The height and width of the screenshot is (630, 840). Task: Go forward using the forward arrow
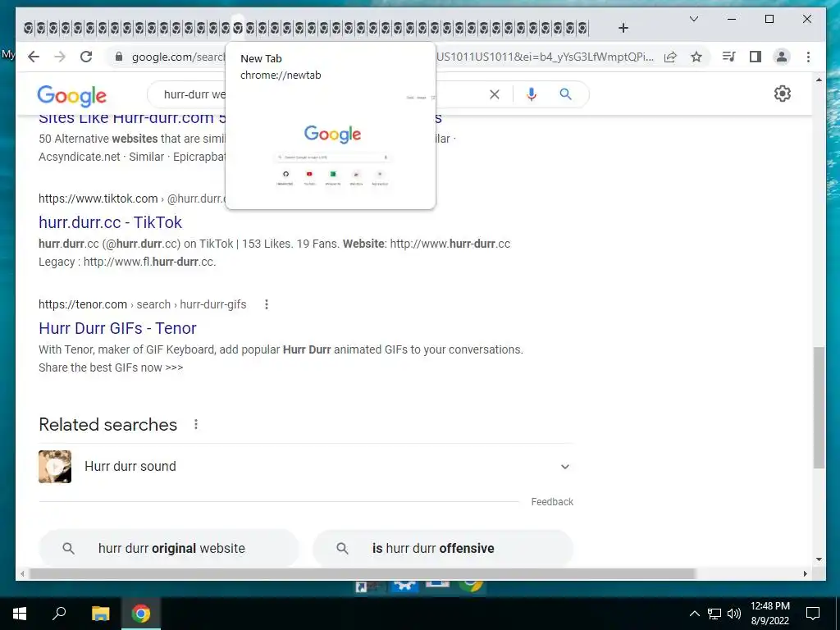tap(60, 57)
